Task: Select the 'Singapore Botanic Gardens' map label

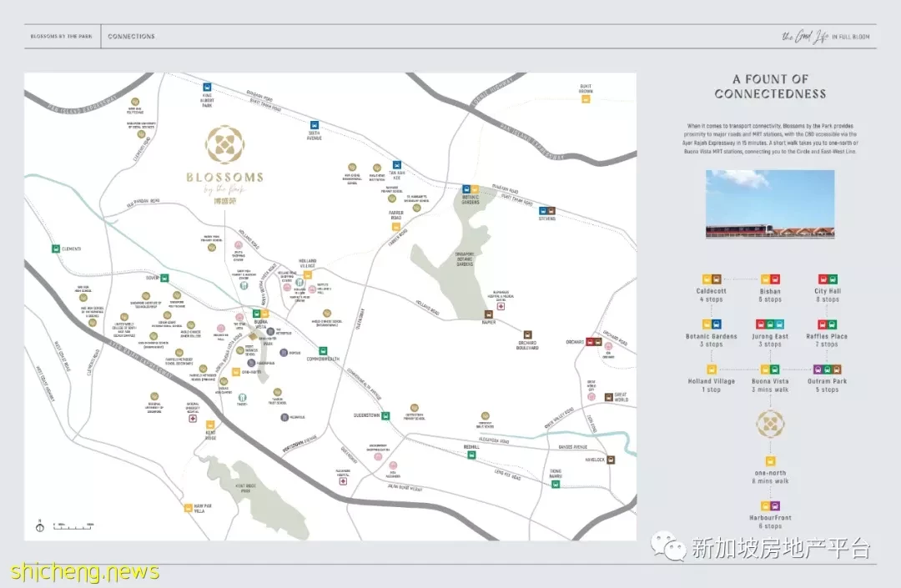Action: (465, 259)
